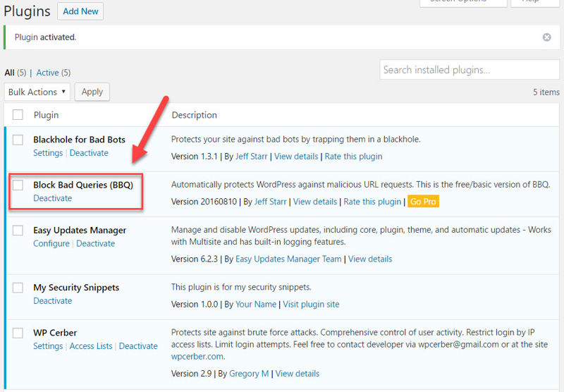
Task: Click the WP Cerber plugin title
Action: coord(55,333)
